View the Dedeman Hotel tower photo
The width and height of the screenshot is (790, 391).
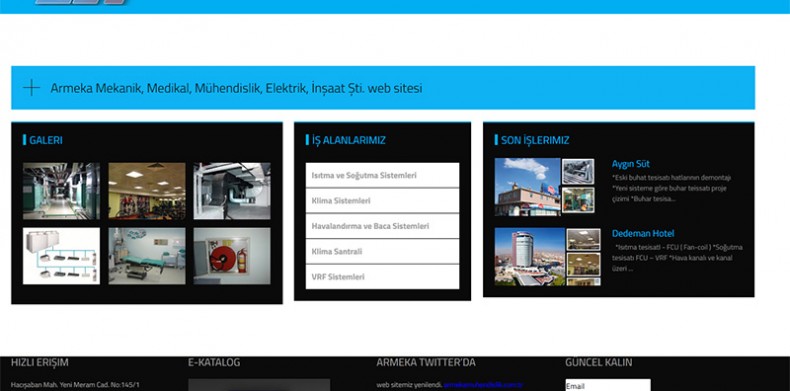(530, 256)
